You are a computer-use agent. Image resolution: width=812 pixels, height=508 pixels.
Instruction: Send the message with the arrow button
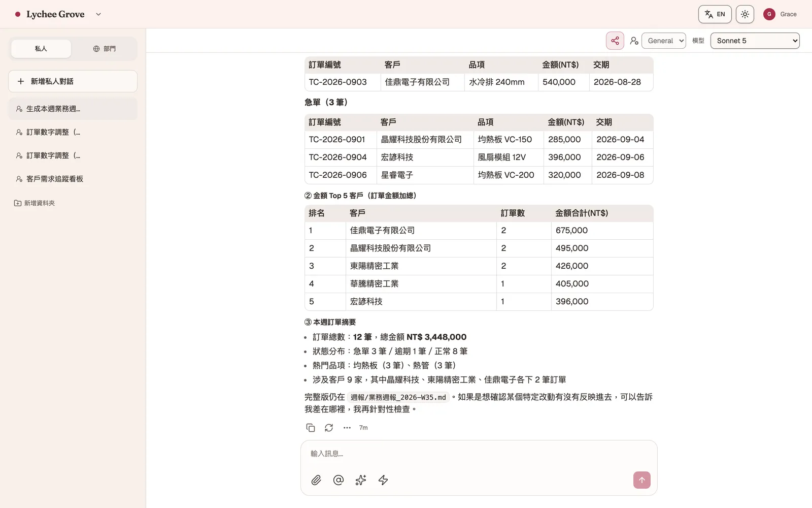pyautogui.click(x=642, y=480)
